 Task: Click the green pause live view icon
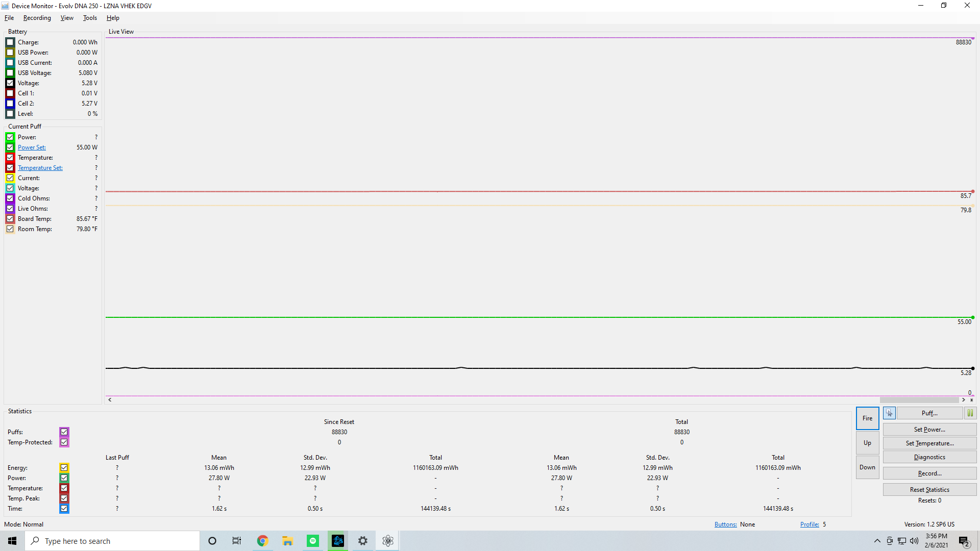point(970,413)
